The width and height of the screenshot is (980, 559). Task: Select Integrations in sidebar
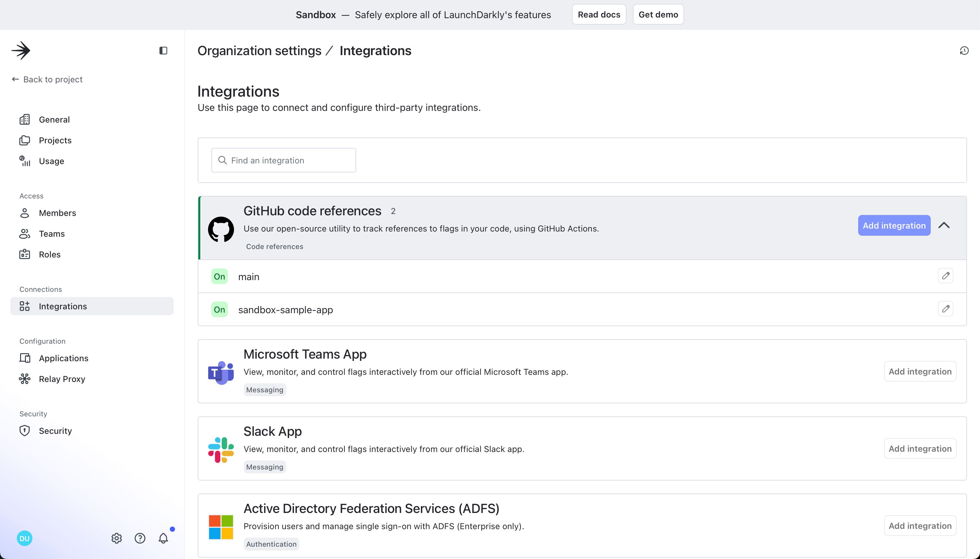click(92, 306)
